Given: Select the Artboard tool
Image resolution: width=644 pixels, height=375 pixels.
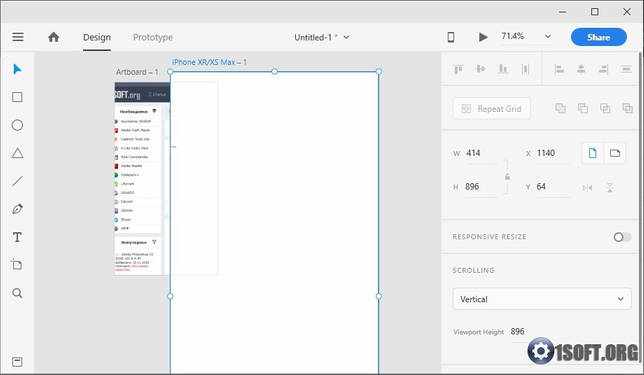Looking at the screenshot, I should (x=17, y=265).
